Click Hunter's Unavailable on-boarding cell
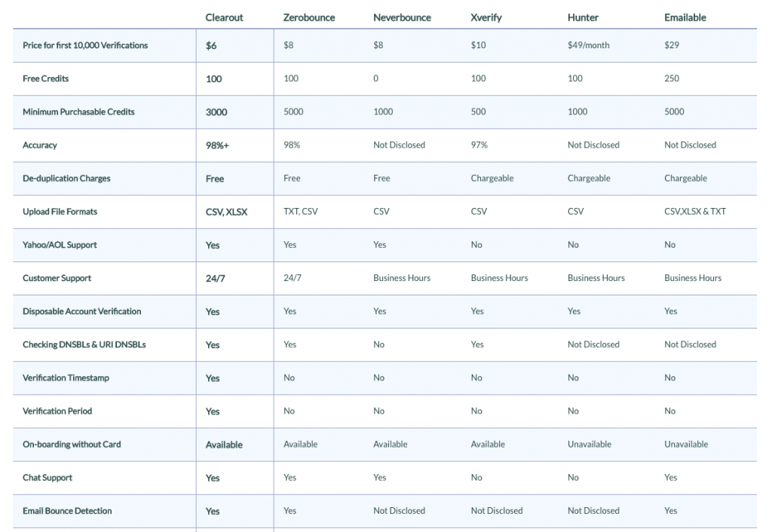Viewport: 772px width, 532px height. coord(590,445)
